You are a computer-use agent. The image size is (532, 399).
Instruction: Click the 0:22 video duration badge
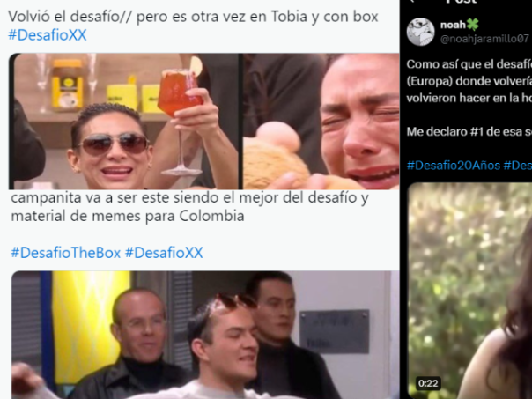click(428, 383)
